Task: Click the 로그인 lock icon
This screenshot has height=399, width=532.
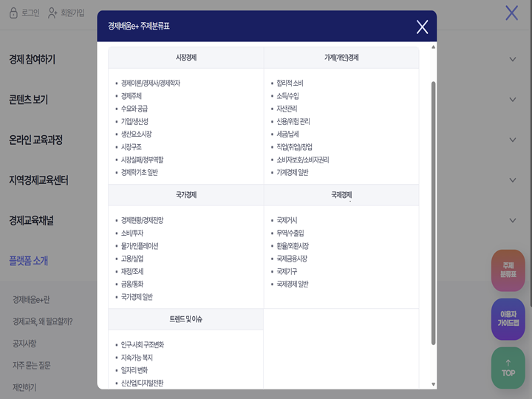Action: (13, 13)
